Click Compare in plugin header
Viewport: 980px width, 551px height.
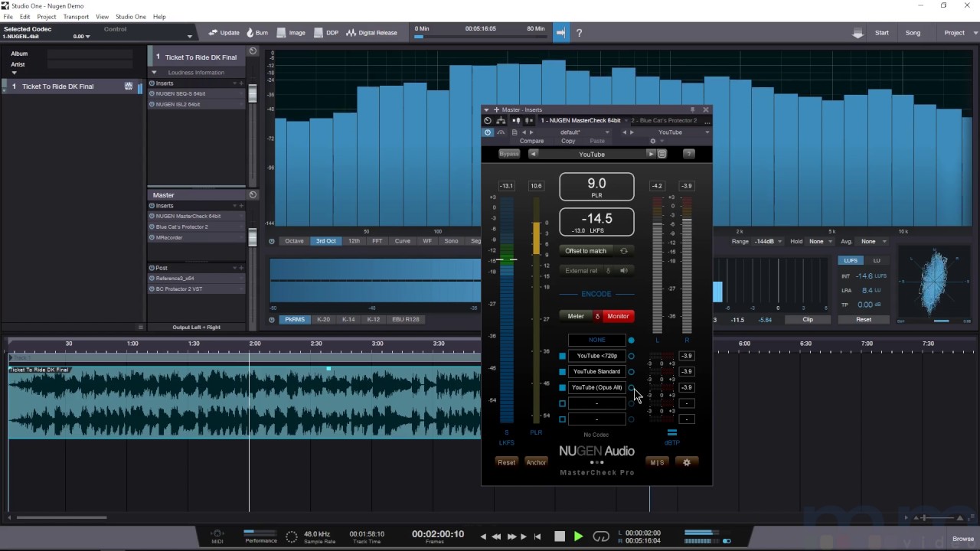(x=531, y=141)
